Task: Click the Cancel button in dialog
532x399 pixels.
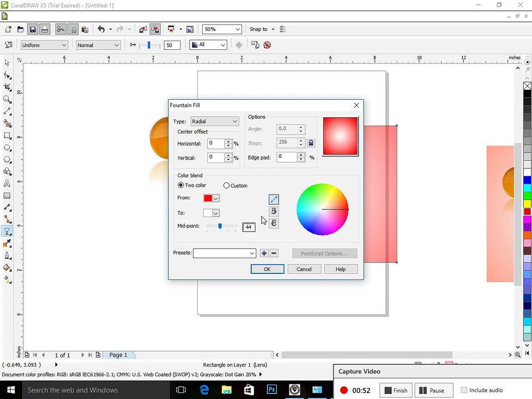Action: 304,269
